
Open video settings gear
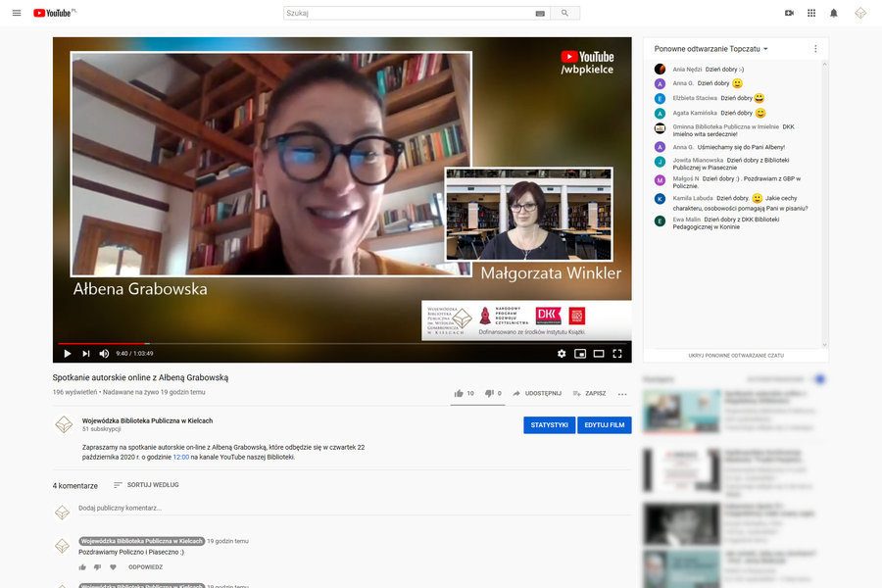pyautogui.click(x=562, y=354)
